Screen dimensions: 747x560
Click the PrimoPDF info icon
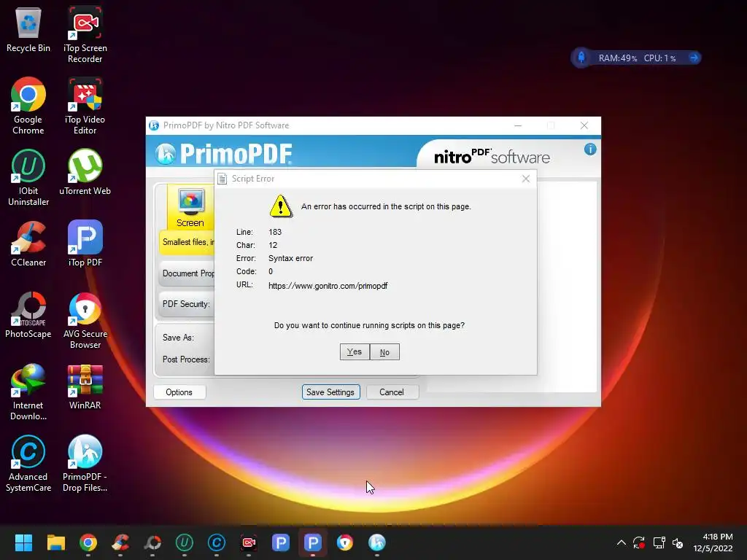coord(590,149)
